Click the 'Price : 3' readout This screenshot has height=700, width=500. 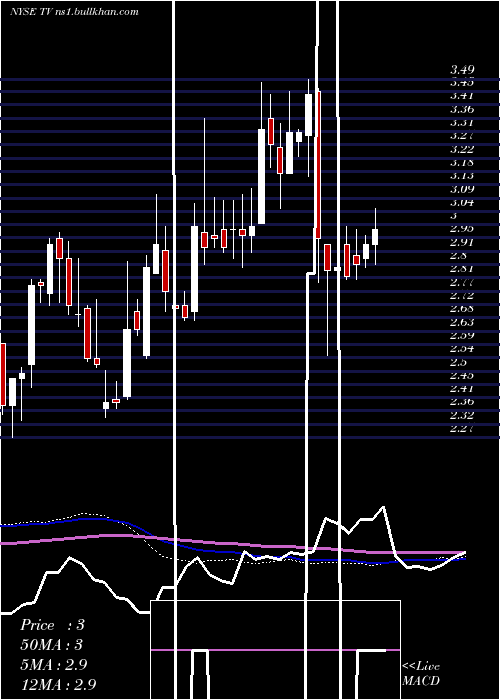point(52,625)
